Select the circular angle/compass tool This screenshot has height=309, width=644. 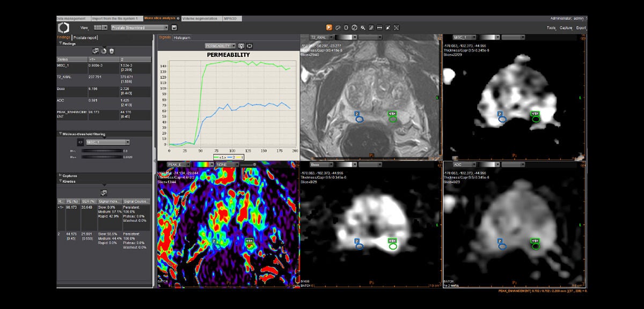pos(354,27)
